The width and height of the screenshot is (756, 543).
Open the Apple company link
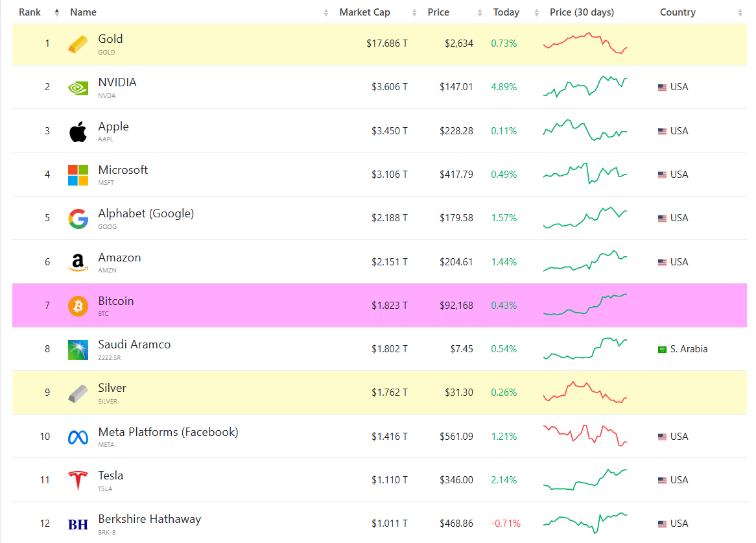(113, 127)
